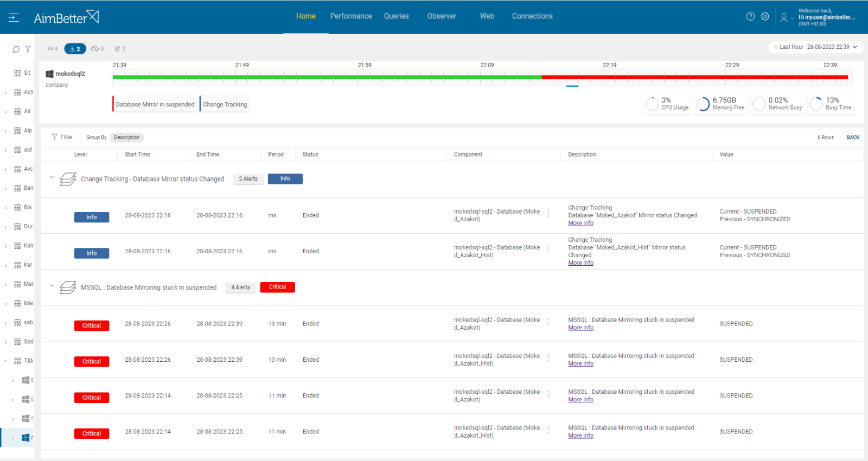Go to the Home tab
The width and height of the screenshot is (868, 461).
(x=306, y=16)
